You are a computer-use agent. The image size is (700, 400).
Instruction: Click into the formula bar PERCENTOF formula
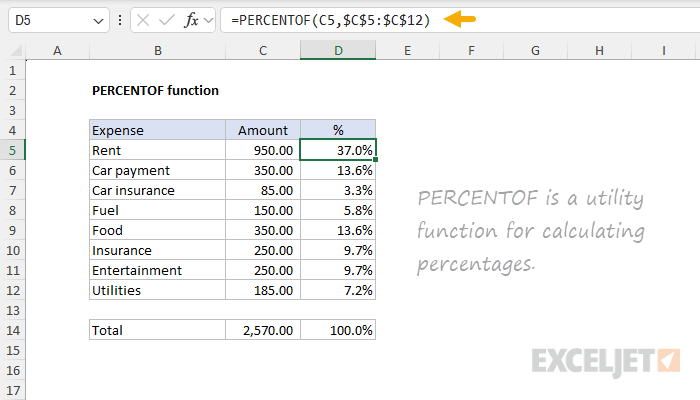tap(330, 20)
